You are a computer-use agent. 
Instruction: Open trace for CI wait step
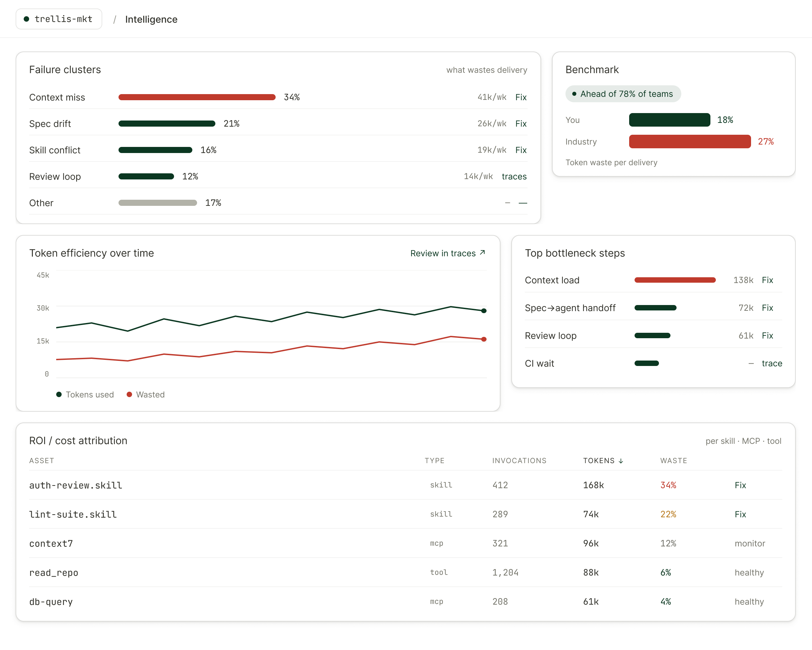click(x=772, y=363)
